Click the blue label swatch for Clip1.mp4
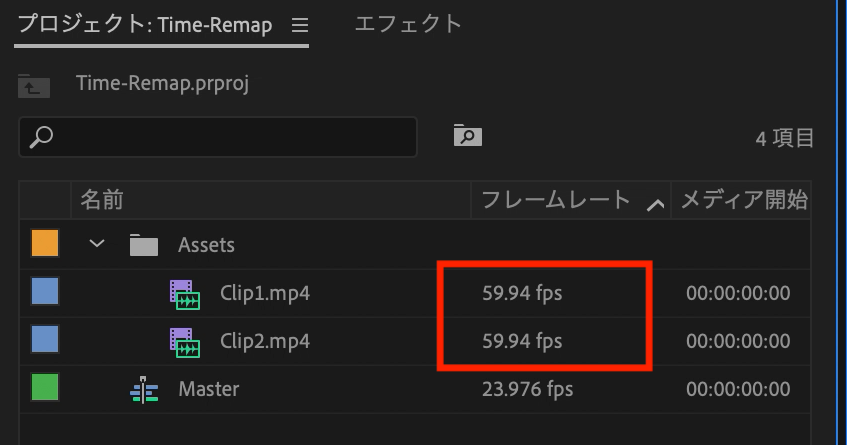 tap(45, 292)
